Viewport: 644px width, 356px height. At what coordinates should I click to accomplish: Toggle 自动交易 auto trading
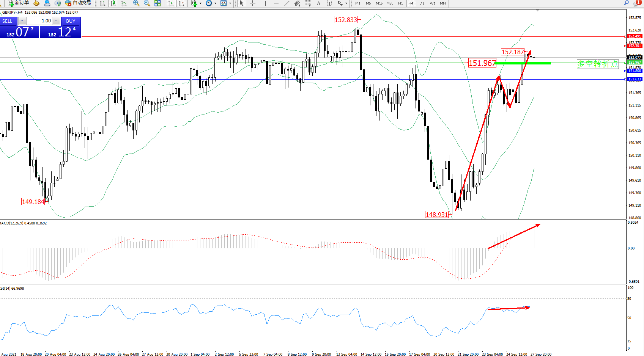coord(78,3)
